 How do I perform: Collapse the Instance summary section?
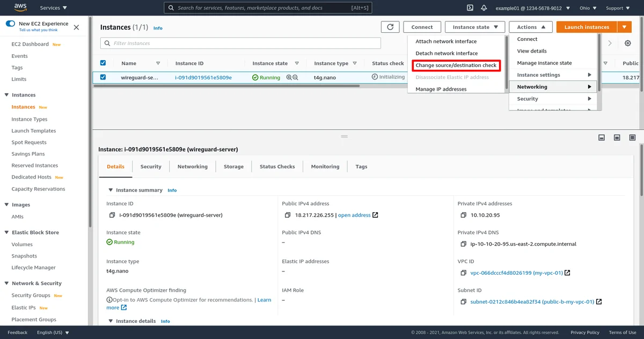click(111, 190)
